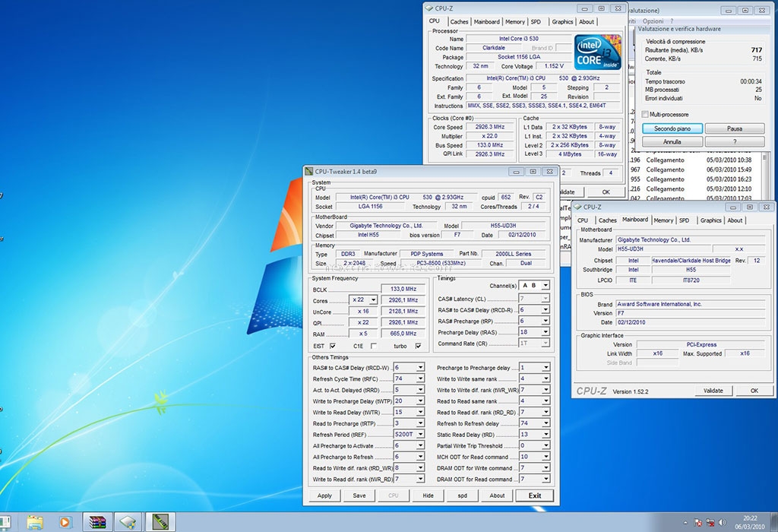Pause the WinRAR benchmark with Pausa

(735, 128)
